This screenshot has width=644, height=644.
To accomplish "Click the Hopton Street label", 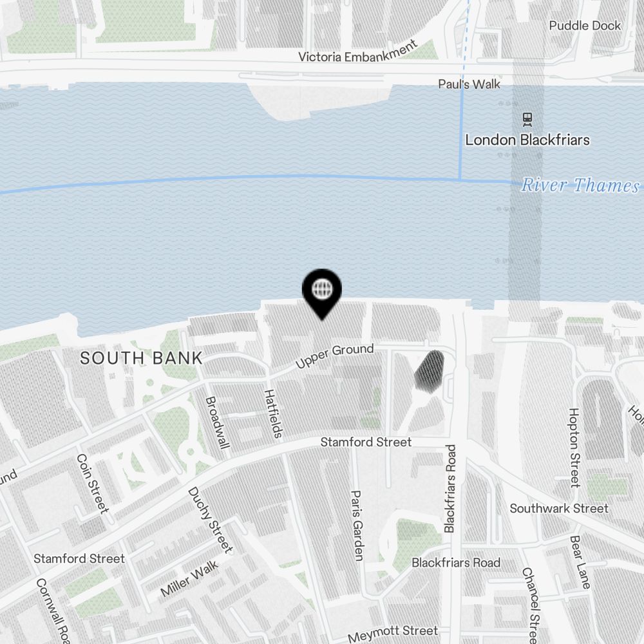I will (574, 448).
